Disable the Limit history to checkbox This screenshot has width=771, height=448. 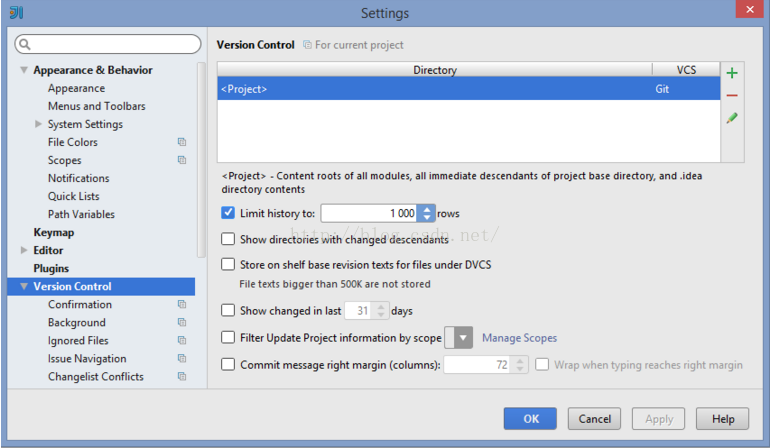228,212
